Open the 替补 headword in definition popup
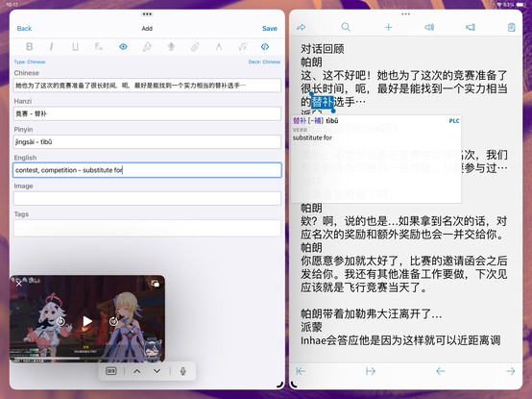This screenshot has height=399, width=532. 300,120
